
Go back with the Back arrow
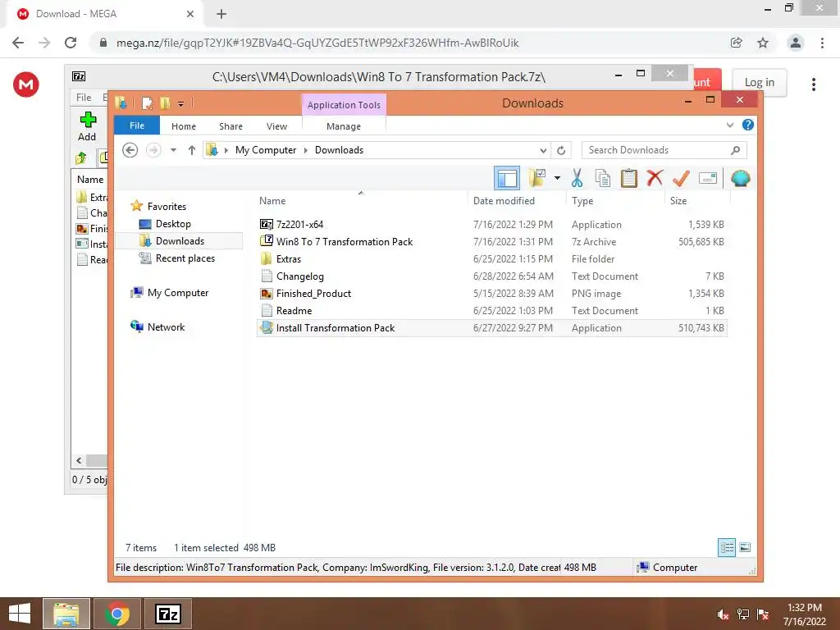tap(130, 150)
